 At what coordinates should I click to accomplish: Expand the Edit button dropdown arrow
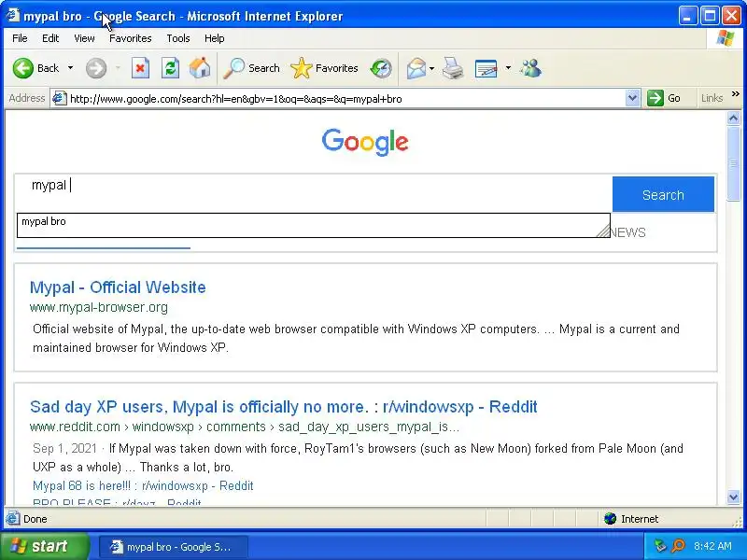508,68
